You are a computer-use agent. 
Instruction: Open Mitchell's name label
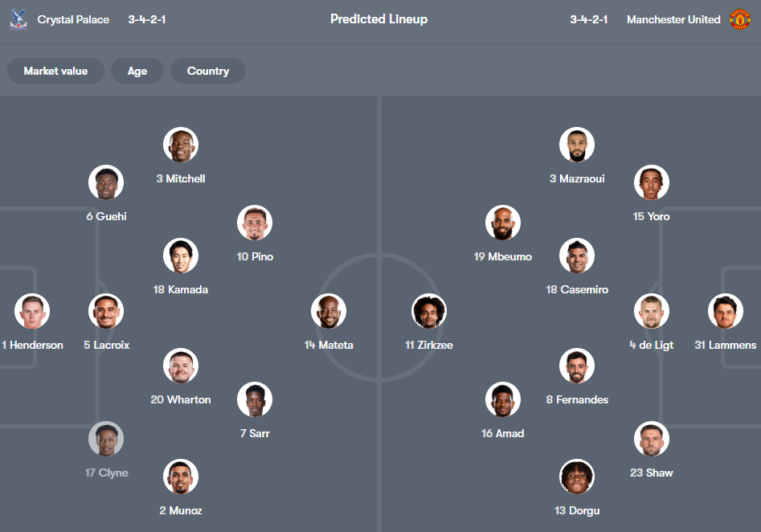[181, 178]
